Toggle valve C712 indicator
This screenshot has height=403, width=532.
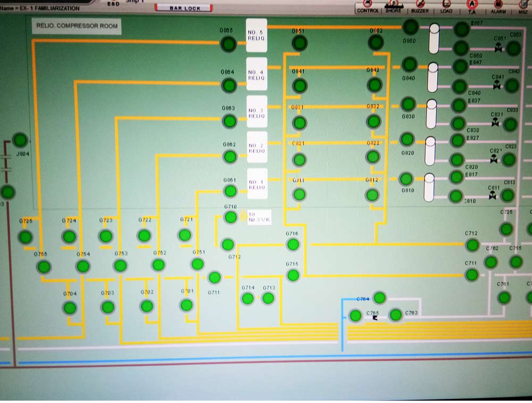tap(472, 245)
